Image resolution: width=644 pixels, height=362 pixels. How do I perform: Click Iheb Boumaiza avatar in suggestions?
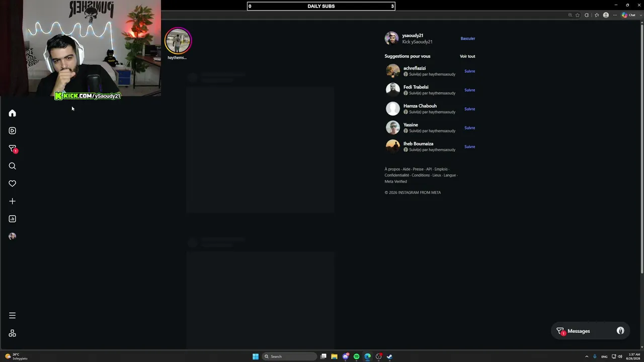click(x=393, y=146)
